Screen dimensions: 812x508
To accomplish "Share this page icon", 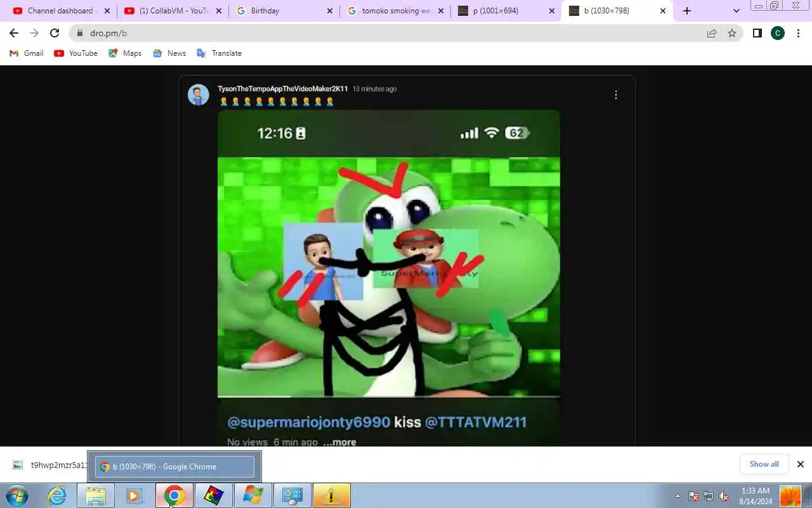I will [x=712, y=33].
